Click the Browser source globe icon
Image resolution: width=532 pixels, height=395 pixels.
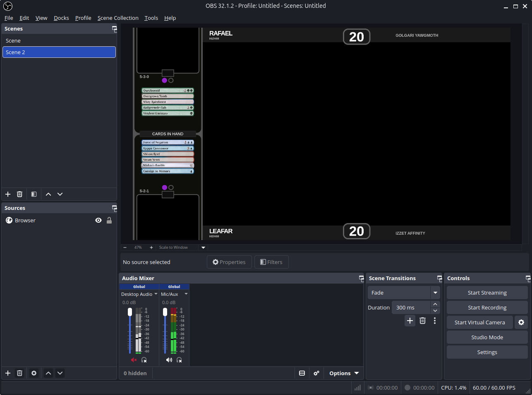9,220
